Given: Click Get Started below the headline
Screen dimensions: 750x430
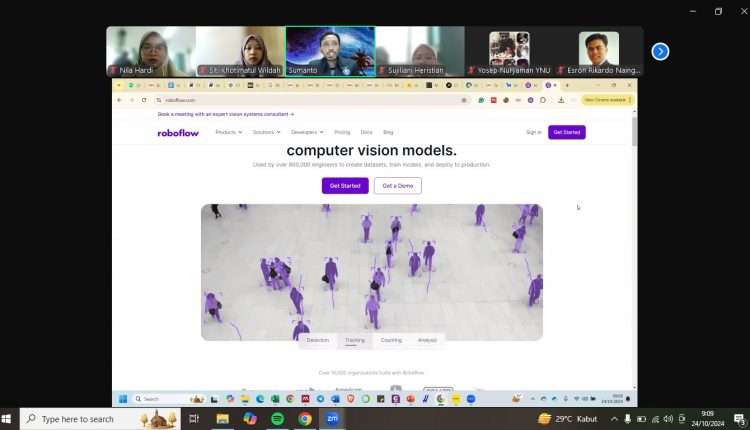Looking at the screenshot, I should tap(345, 186).
